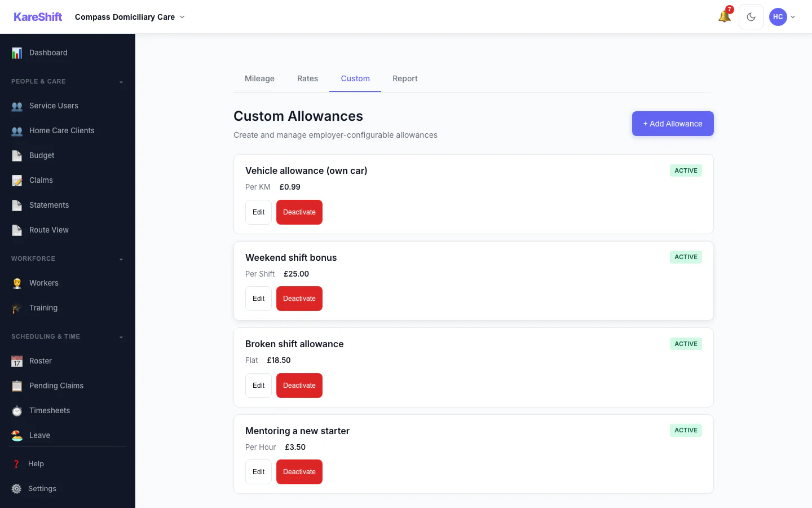
Task: Click the Workers person icon
Action: (x=17, y=283)
